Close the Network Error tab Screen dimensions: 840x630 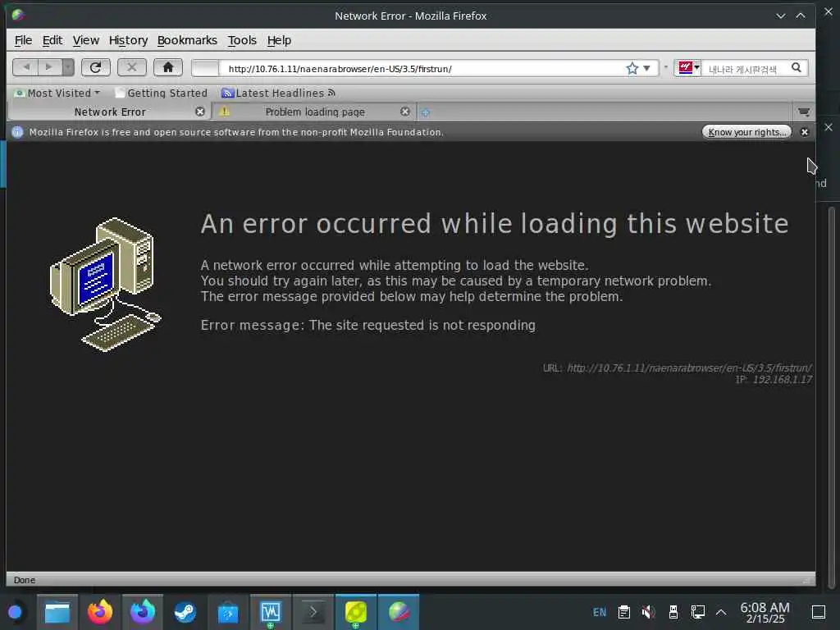tap(200, 112)
